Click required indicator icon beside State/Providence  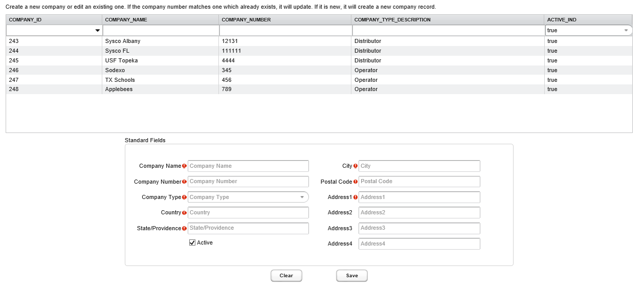click(184, 229)
